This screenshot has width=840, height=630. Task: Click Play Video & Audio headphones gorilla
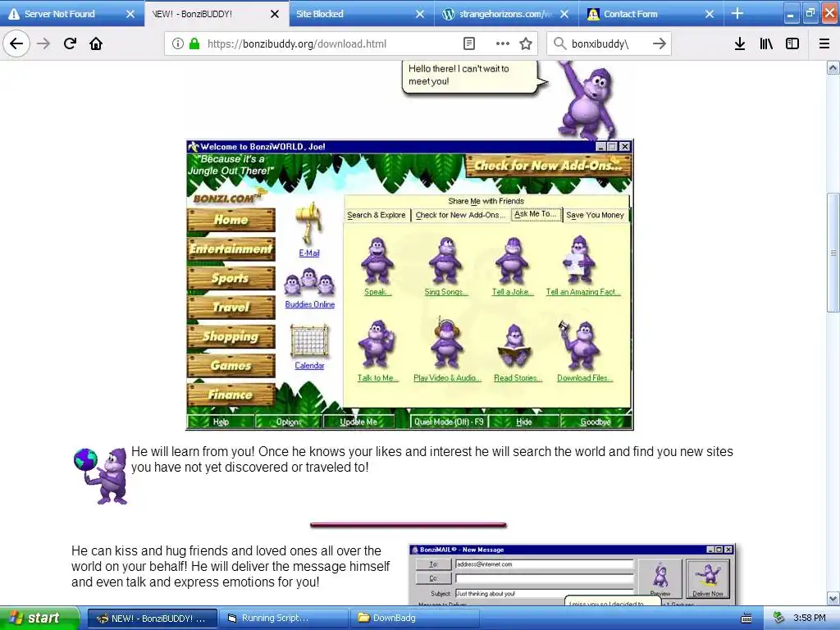pos(446,344)
